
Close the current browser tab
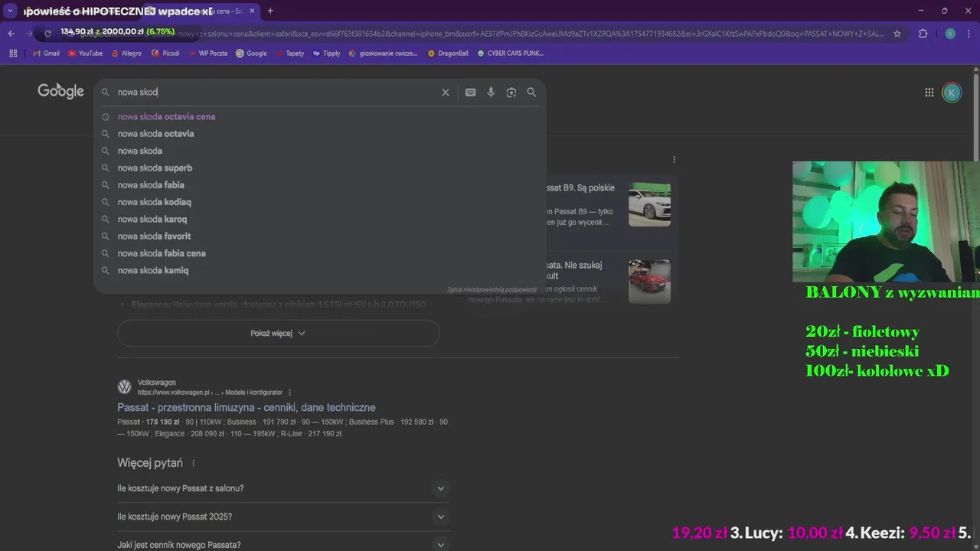[x=252, y=11]
